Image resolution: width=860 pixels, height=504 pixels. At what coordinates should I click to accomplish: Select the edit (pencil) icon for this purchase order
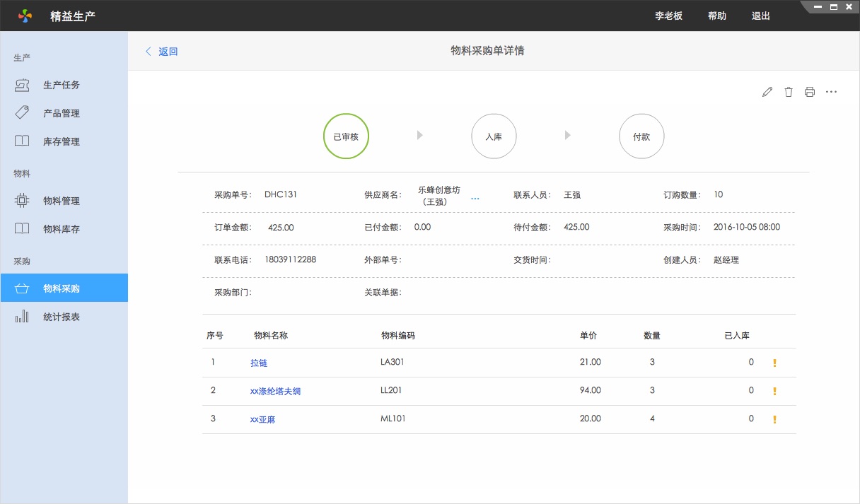[x=767, y=91]
